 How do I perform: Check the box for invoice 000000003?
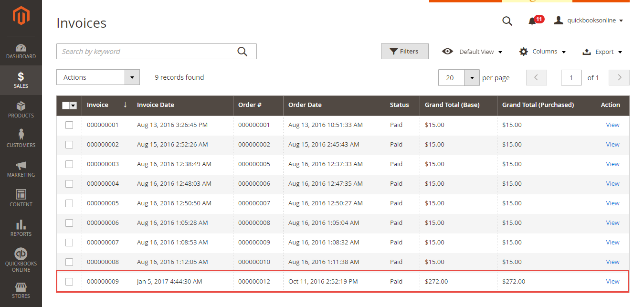tap(69, 164)
